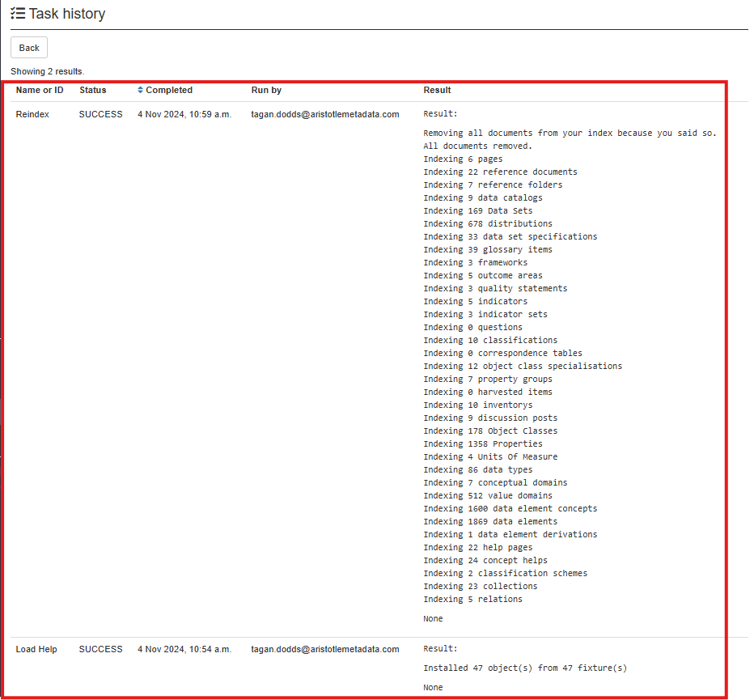This screenshot has width=754, height=700.
Task: Click SUCCESS status in the Load Help row
Action: [100, 649]
